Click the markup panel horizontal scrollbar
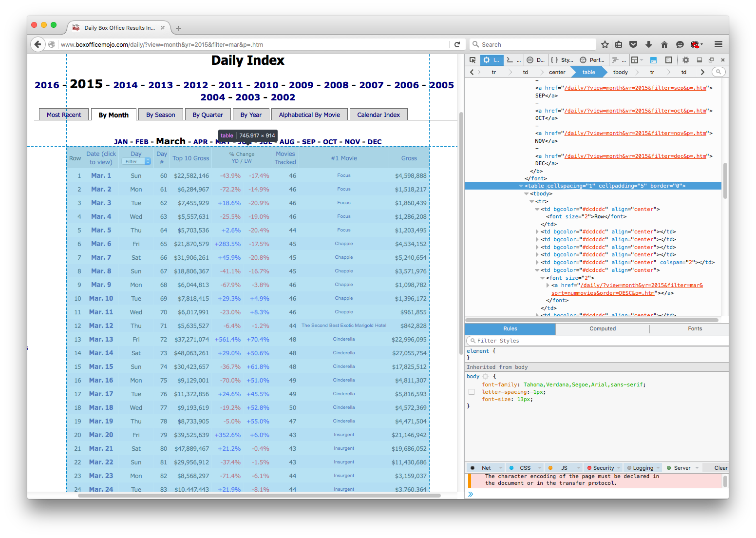The height and width of the screenshot is (538, 756). pos(592,320)
